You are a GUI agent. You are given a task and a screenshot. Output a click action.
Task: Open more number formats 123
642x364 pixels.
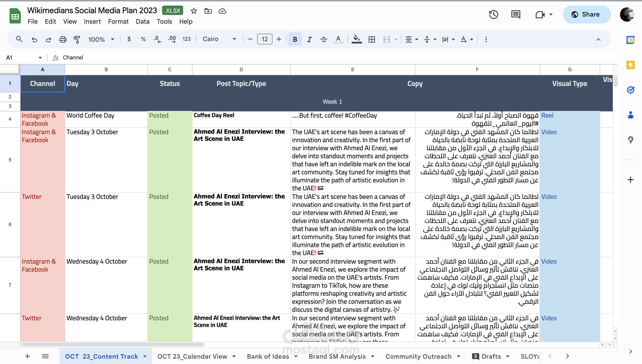(x=187, y=39)
